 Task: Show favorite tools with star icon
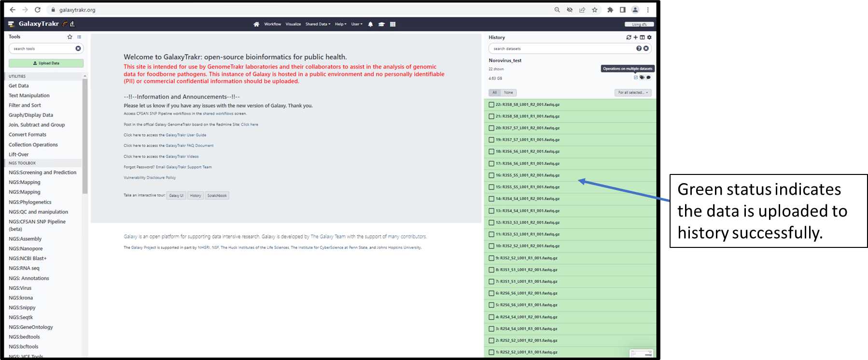coord(70,37)
